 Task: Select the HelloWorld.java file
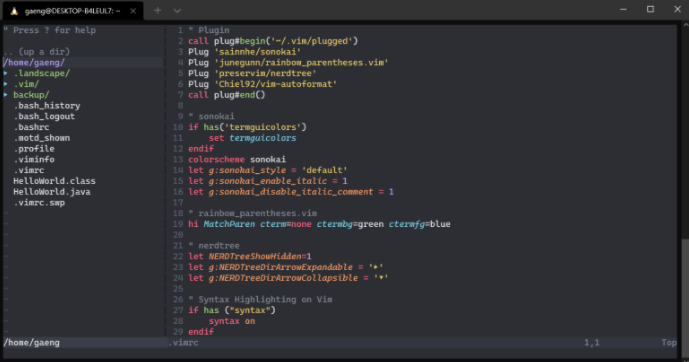52,192
